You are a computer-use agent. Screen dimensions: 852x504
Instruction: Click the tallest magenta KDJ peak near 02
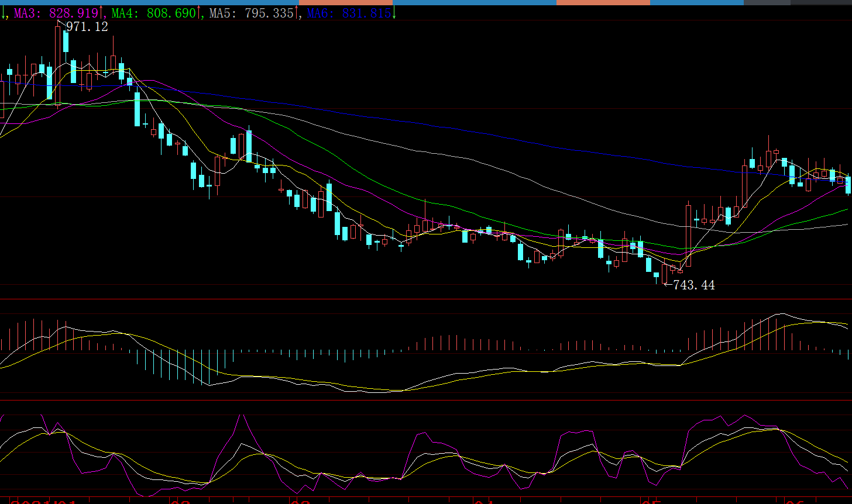(239, 416)
